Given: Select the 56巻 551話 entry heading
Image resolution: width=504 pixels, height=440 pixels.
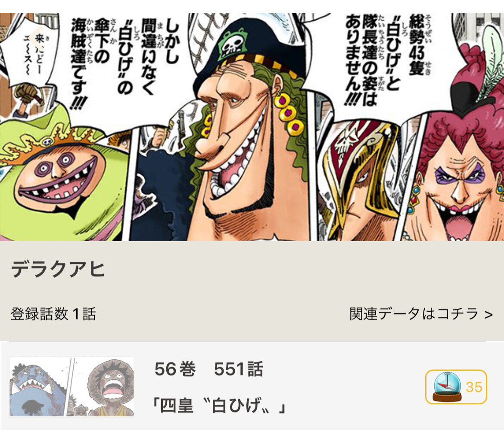Looking at the screenshot, I should (x=209, y=369).
